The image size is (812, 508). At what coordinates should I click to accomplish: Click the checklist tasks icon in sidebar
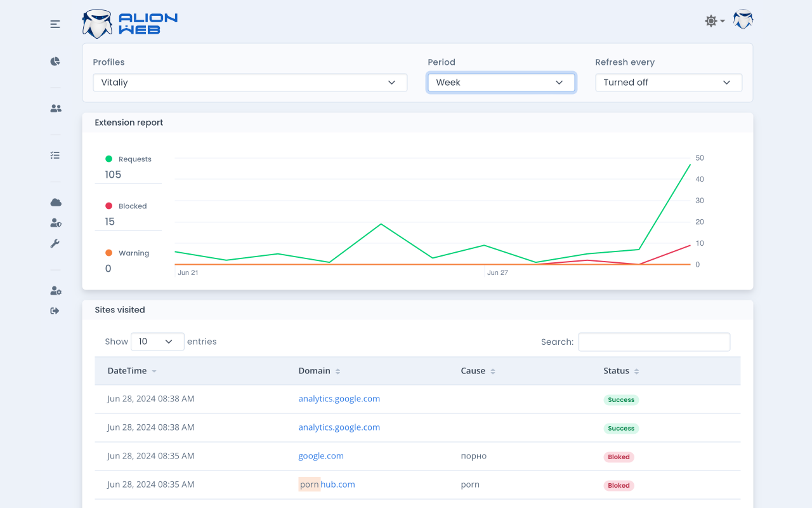[55, 155]
